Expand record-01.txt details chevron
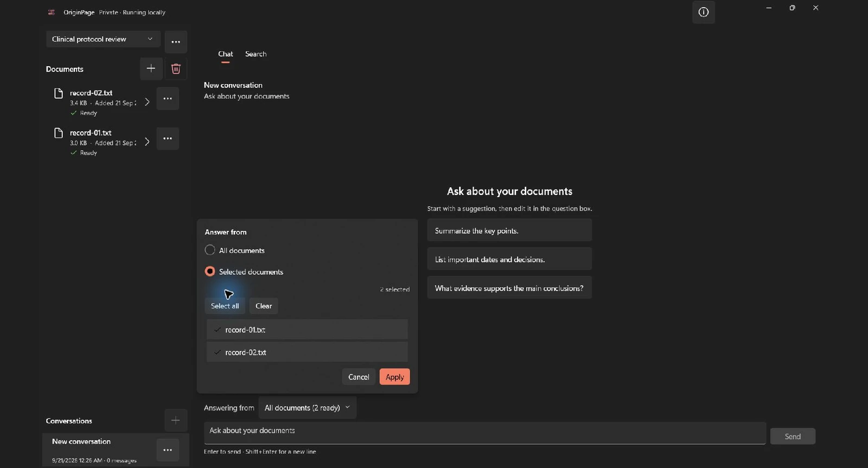The image size is (868, 468). click(147, 142)
